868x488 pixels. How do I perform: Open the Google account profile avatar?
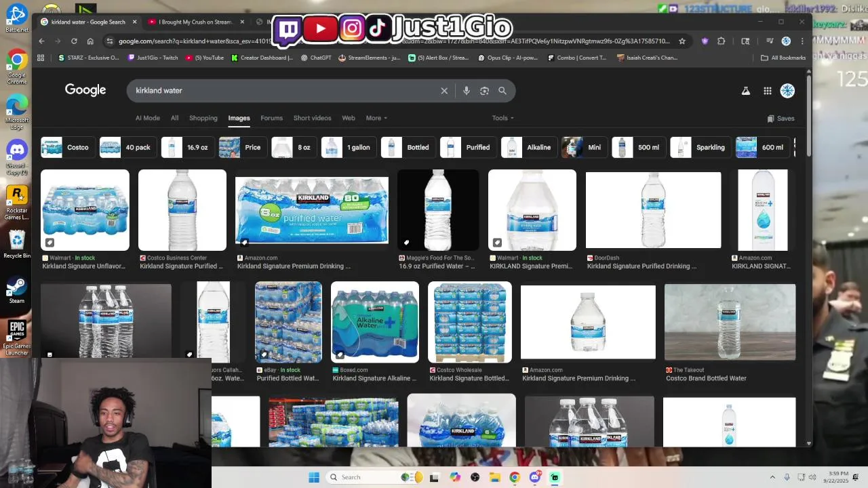tap(787, 91)
